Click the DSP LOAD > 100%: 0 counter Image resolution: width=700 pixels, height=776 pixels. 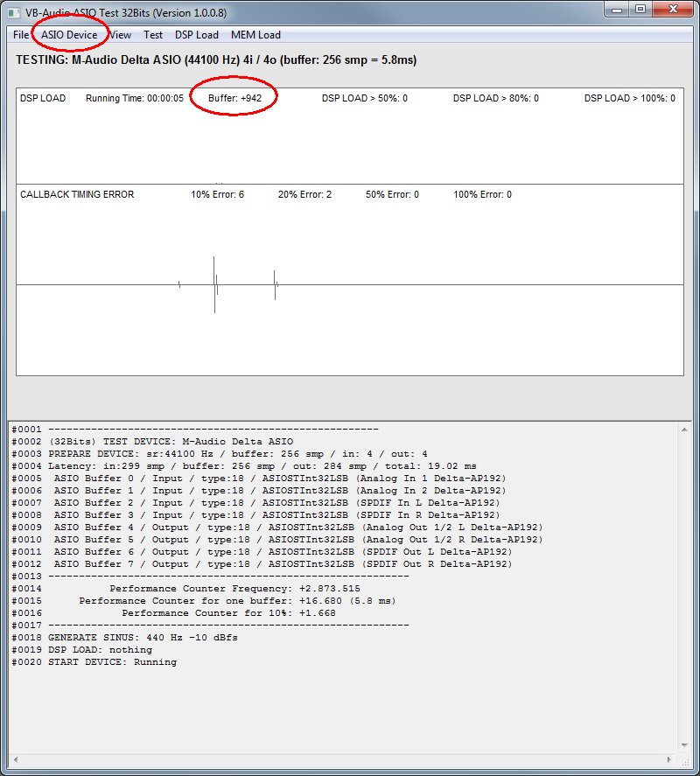coord(630,98)
